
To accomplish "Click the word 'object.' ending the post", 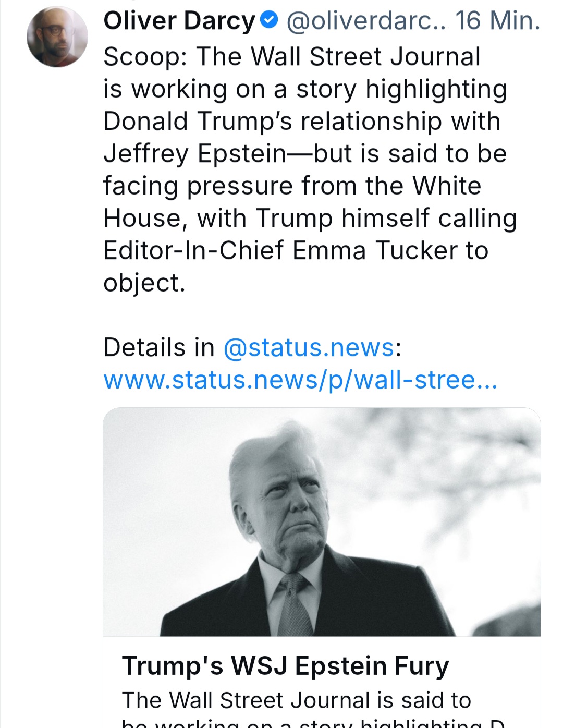I will (144, 283).
